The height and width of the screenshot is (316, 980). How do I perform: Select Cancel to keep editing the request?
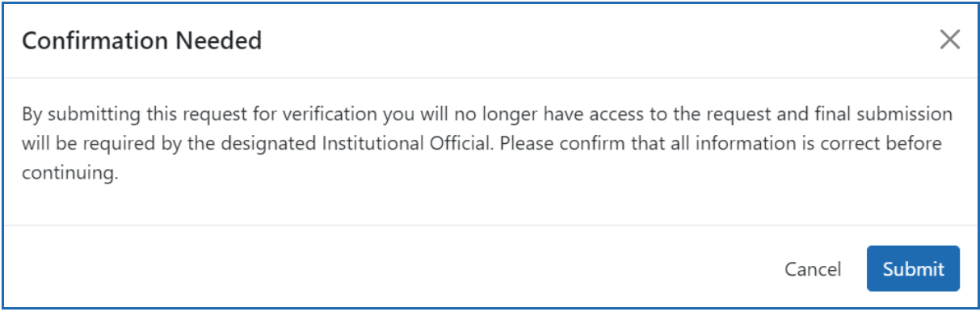[x=813, y=269]
